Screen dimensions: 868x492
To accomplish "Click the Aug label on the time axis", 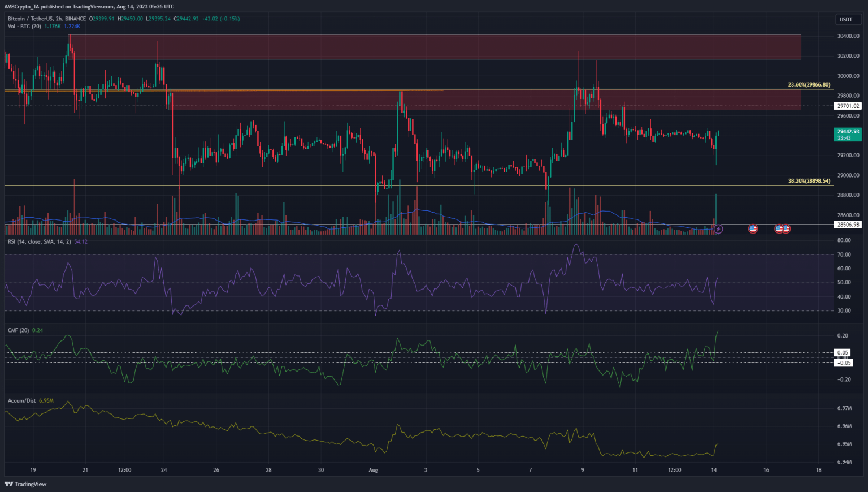I will [x=374, y=469].
